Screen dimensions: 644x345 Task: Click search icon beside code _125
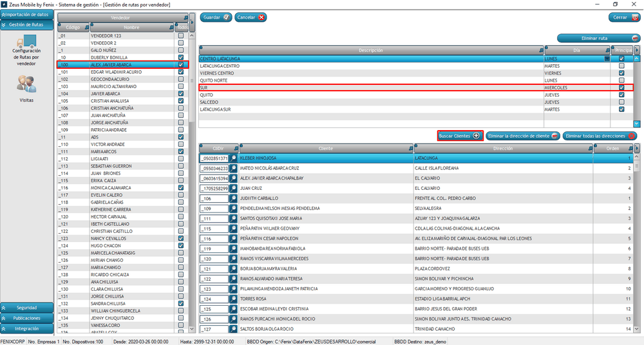point(233,309)
